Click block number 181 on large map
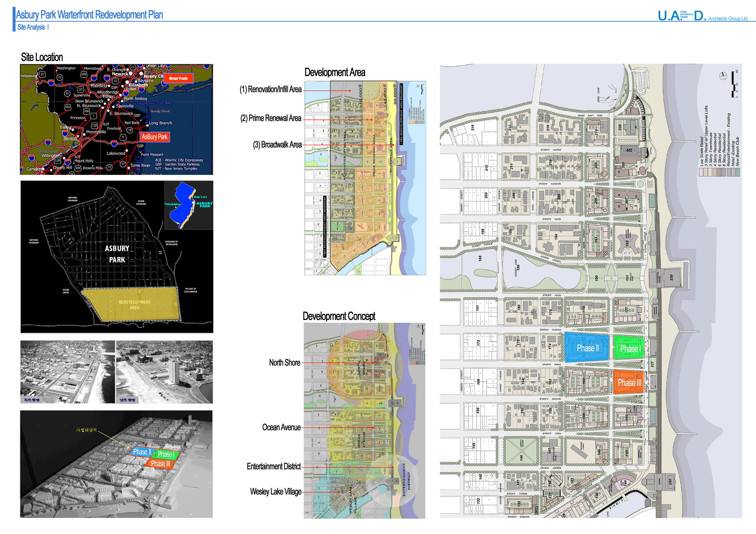The width and height of the screenshot is (756, 534). 477,308
